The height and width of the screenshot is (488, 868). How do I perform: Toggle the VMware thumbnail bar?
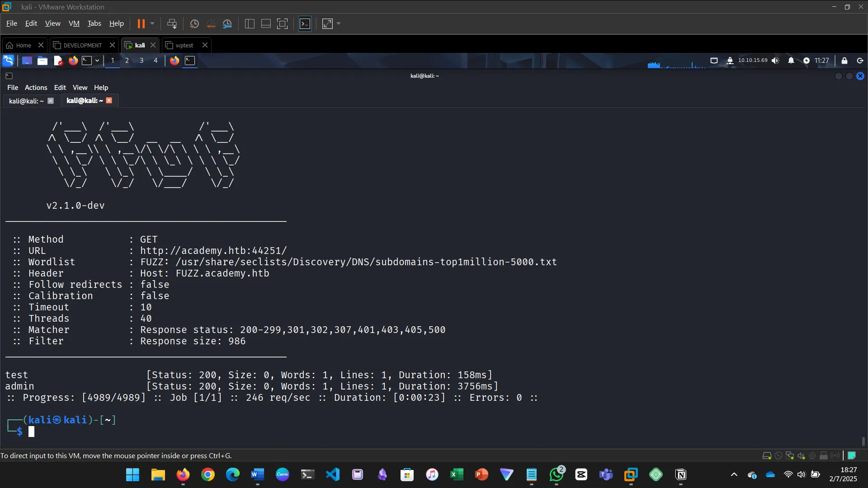pyautogui.click(x=265, y=23)
